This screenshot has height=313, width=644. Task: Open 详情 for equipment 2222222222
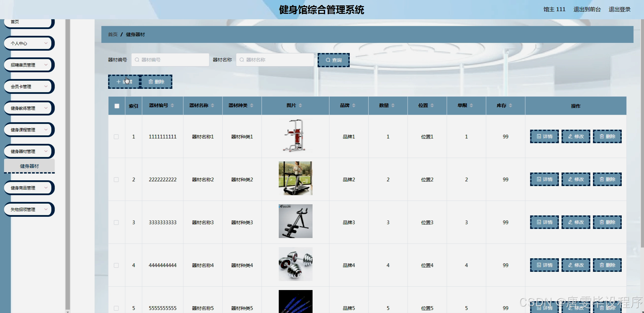point(544,179)
